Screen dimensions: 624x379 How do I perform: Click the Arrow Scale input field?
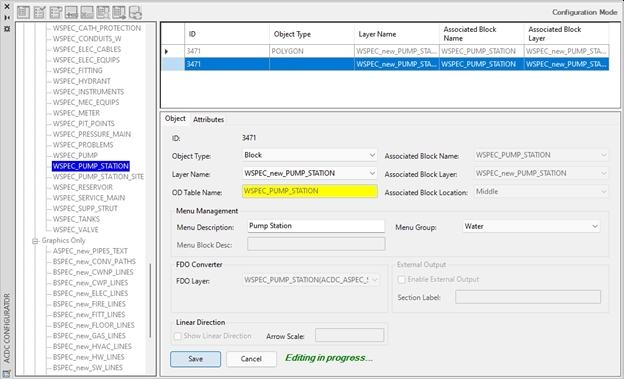pyautogui.click(x=349, y=335)
